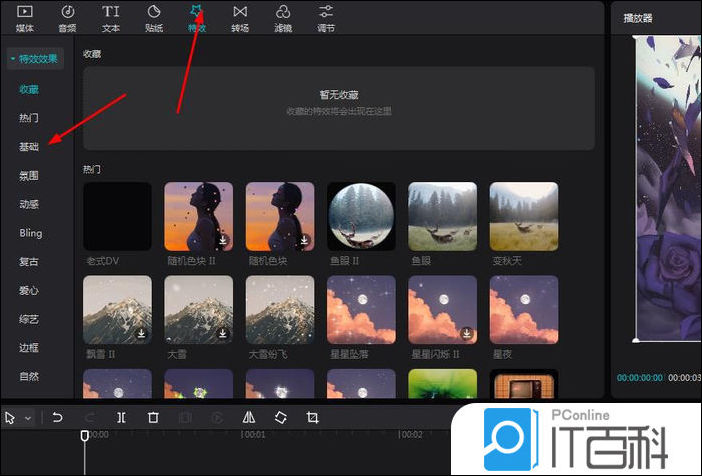Delete the selected clip with trash icon
Image resolution: width=702 pixels, height=476 pixels.
coord(153,418)
